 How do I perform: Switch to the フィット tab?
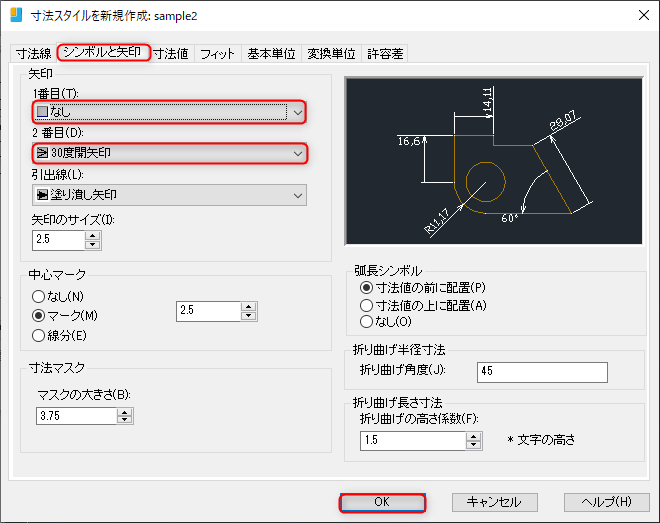[x=218, y=53]
